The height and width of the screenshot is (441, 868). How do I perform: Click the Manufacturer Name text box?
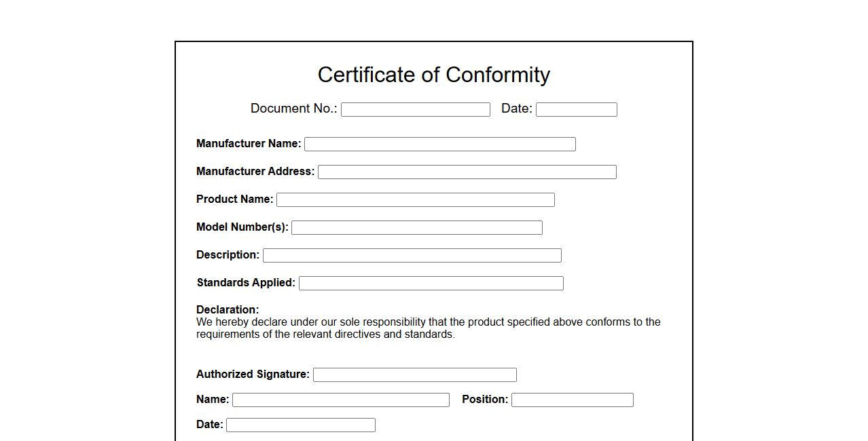pyautogui.click(x=439, y=144)
